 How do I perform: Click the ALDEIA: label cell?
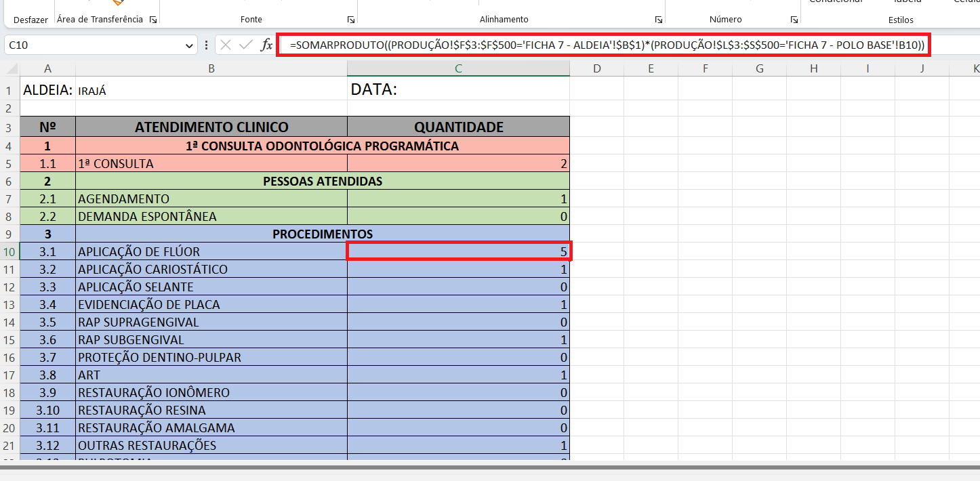47,90
